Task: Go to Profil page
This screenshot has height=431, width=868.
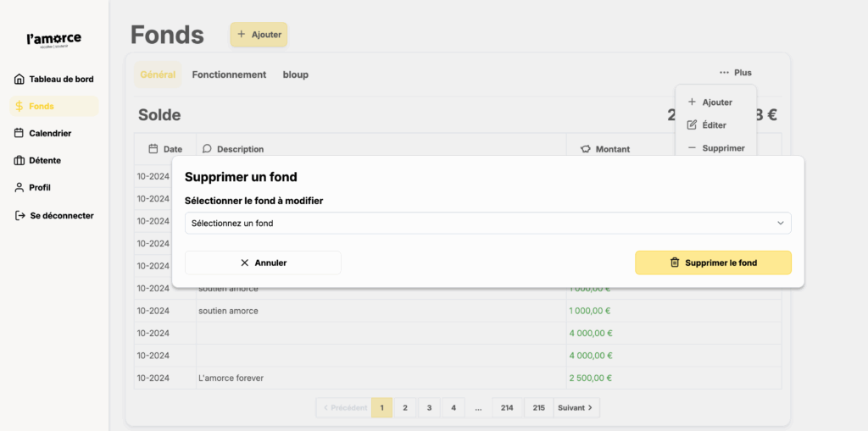Action: 39,187
